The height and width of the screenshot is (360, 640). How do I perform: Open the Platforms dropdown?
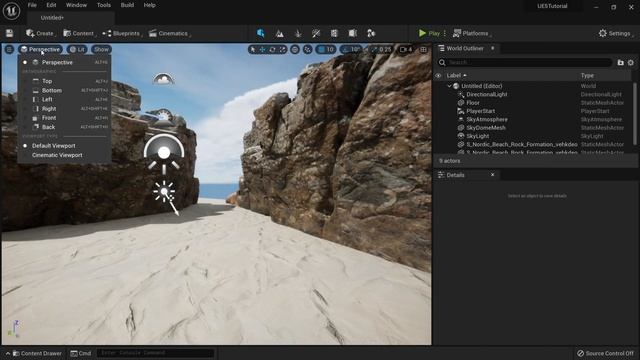[x=471, y=33]
